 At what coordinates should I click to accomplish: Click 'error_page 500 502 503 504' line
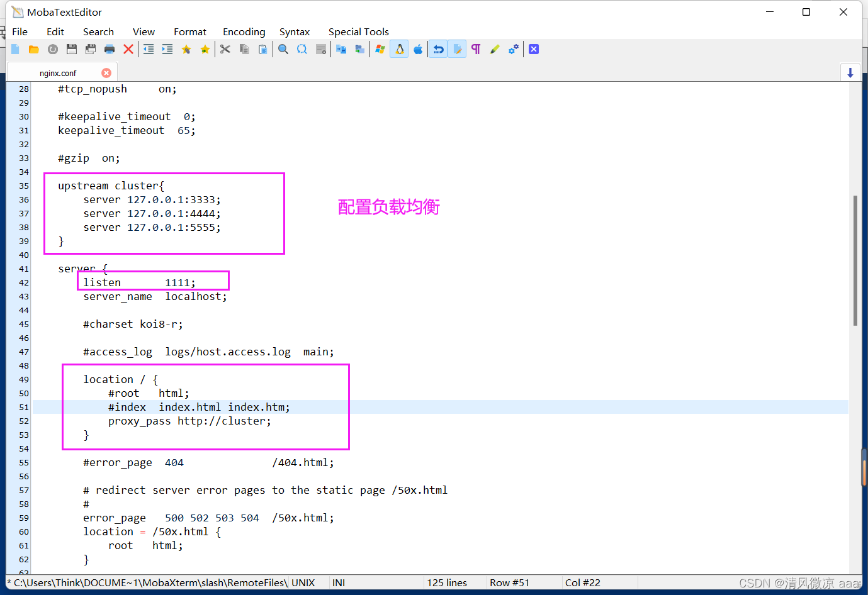tap(209, 518)
